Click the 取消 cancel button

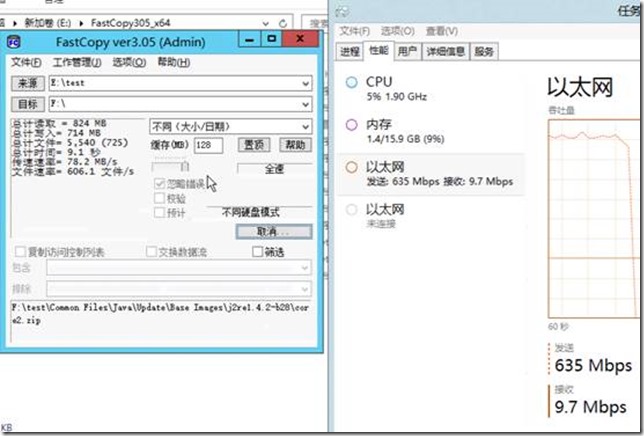[x=274, y=232]
